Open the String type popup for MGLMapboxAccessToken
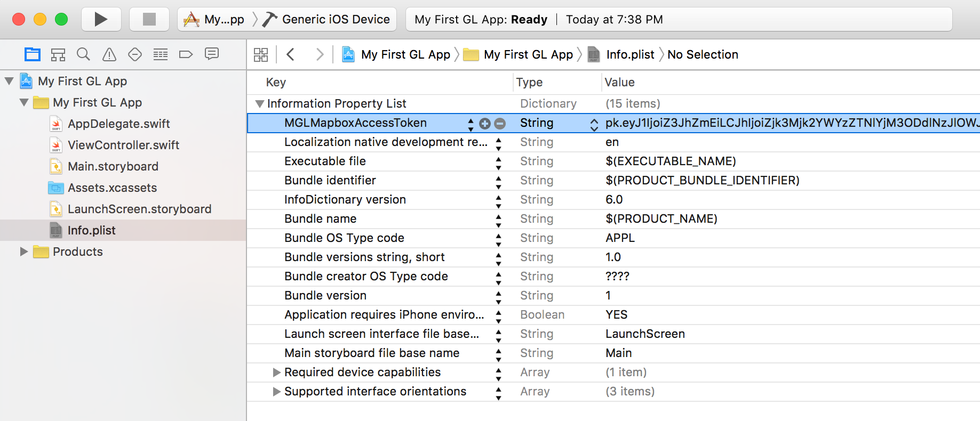This screenshot has height=421, width=980. (594, 124)
